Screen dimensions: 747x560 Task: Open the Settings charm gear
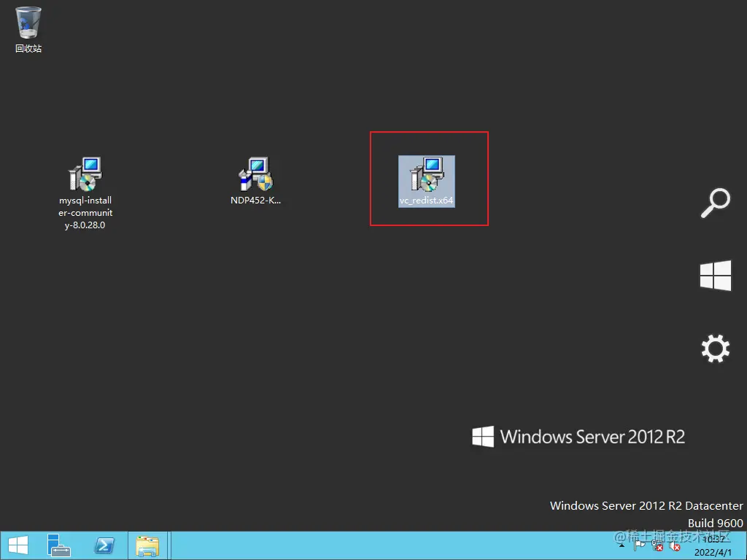pyautogui.click(x=716, y=349)
